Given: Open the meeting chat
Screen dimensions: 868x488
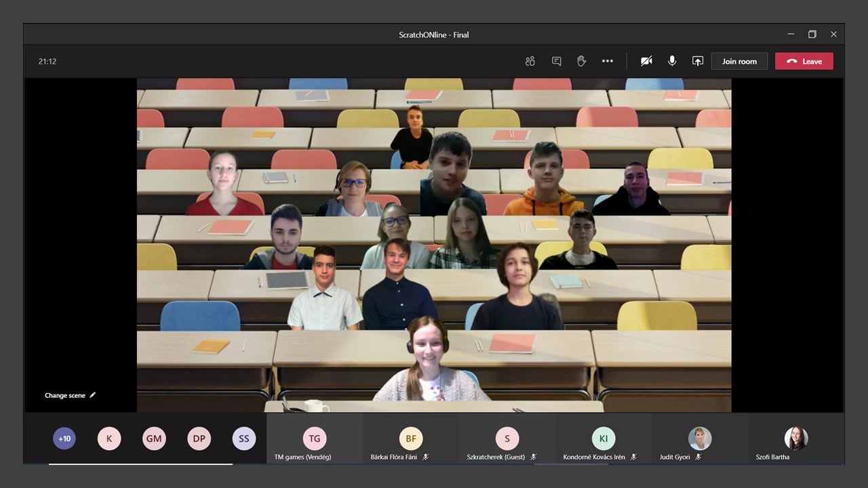Looking at the screenshot, I should pos(556,61).
